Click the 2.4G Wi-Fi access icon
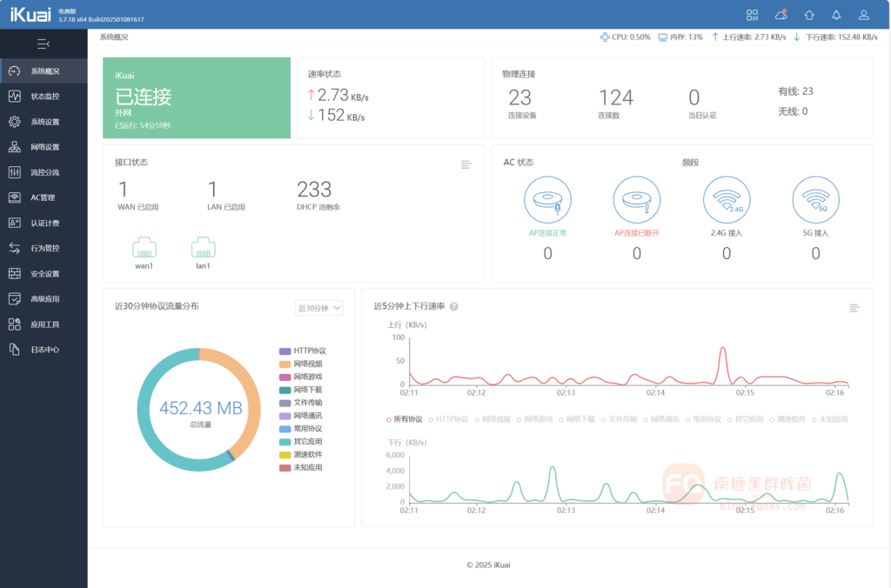891x588 pixels. [726, 200]
